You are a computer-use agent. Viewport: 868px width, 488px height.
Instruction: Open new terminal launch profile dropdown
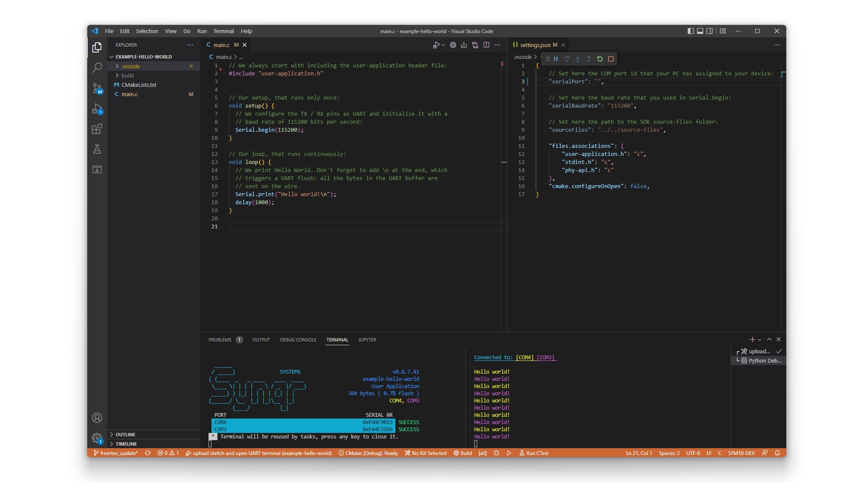click(x=759, y=340)
